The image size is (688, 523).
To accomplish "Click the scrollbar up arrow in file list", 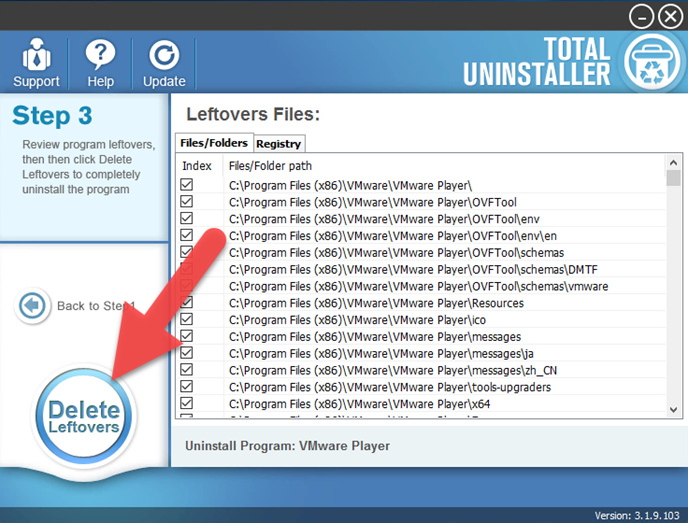I will pyautogui.click(x=673, y=162).
